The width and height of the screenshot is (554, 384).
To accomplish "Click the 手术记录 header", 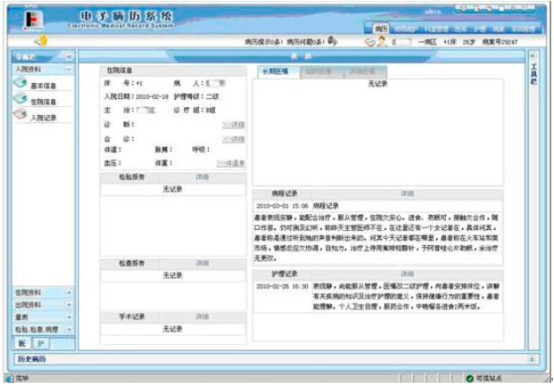I will [x=131, y=317].
